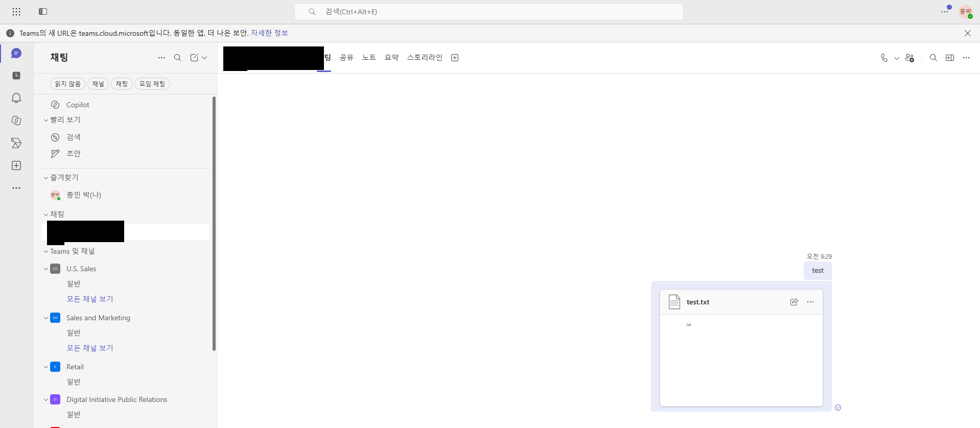Open call options dropdown arrow
This screenshot has height=428, width=980.
click(896, 58)
